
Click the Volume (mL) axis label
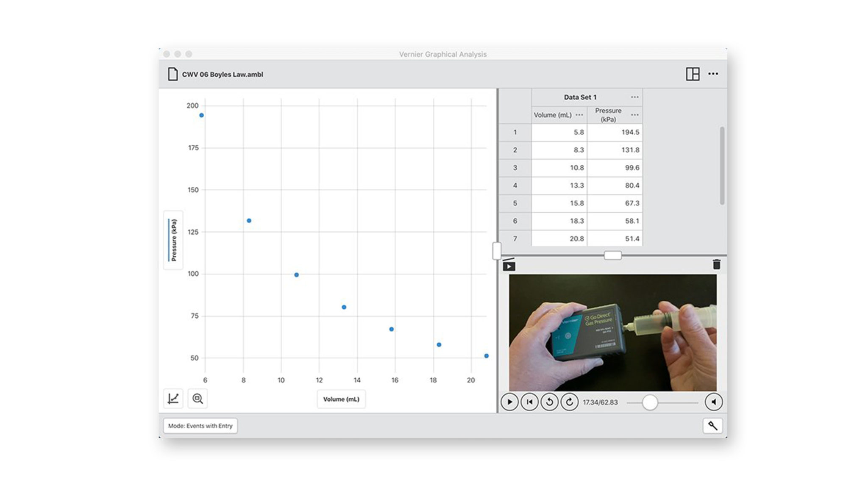point(341,399)
